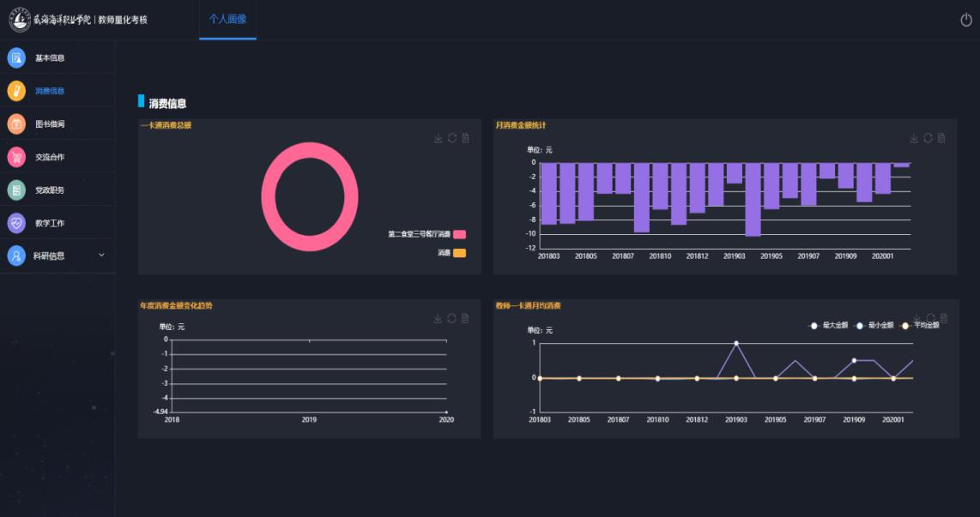Open data view for 年度消费金额变化趋势 chart
The width and height of the screenshot is (980, 517).
[x=465, y=318]
